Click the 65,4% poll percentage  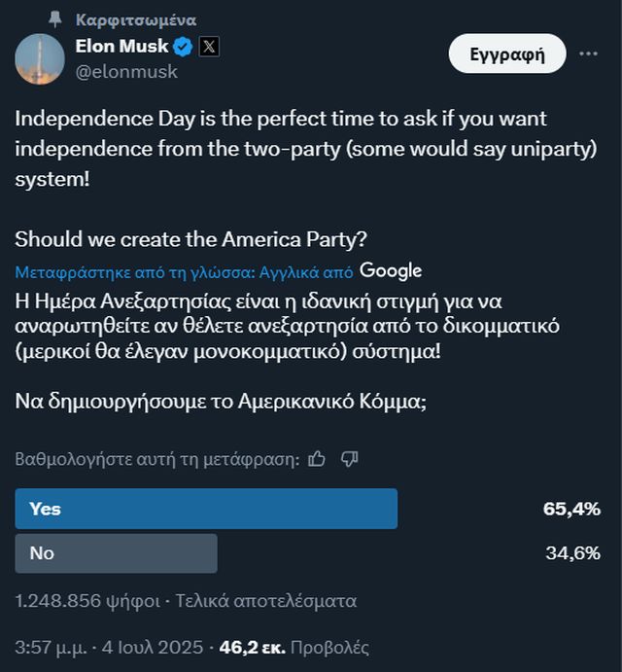tap(571, 509)
